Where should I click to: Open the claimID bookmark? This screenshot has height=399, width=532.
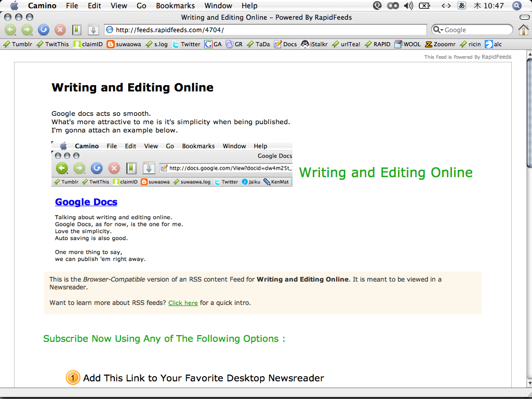tap(88, 44)
